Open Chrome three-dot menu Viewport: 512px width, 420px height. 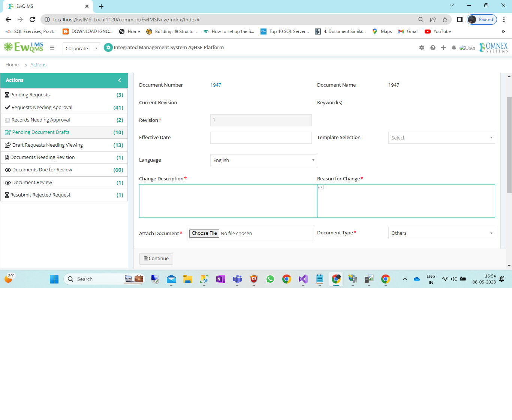[x=504, y=19]
